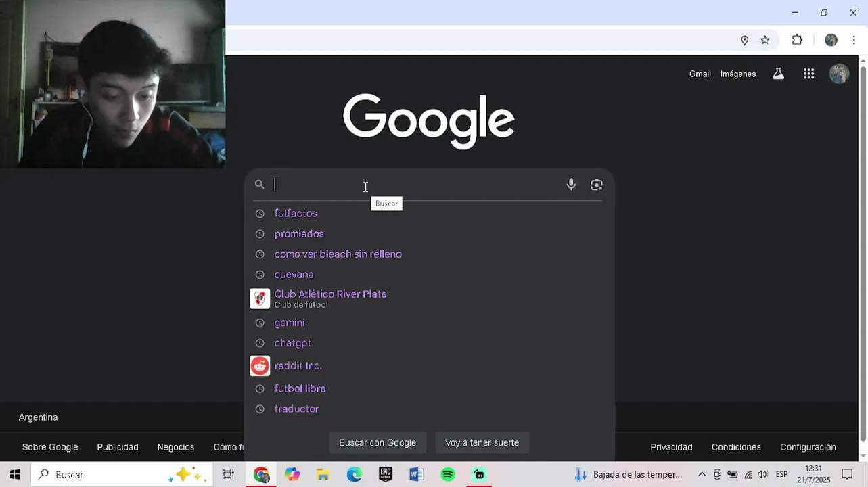Open Copilot from the taskbar
Image resolution: width=868 pixels, height=487 pixels.
click(292, 475)
